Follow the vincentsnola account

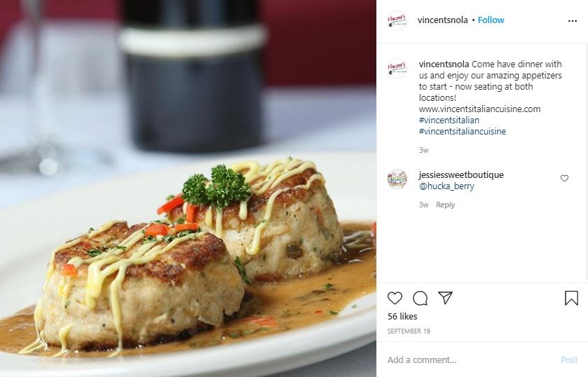pos(491,20)
